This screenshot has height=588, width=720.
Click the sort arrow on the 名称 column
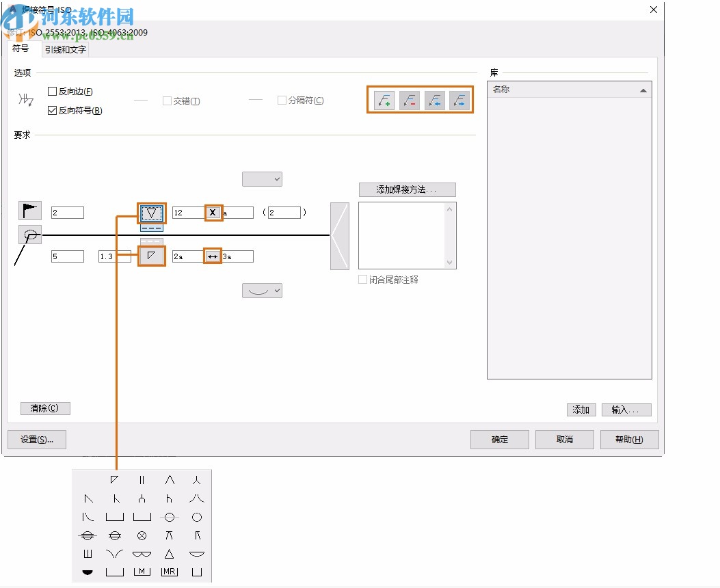(643, 90)
